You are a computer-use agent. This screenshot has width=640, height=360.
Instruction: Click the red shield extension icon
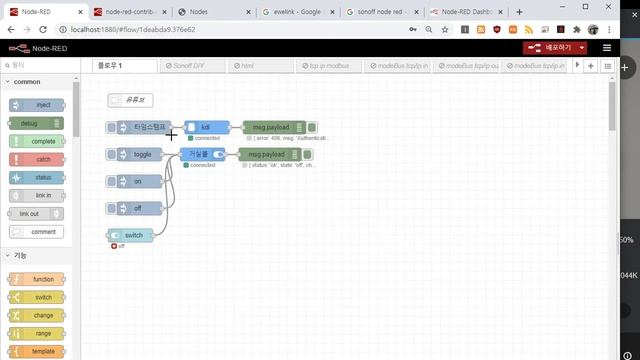click(497, 29)
